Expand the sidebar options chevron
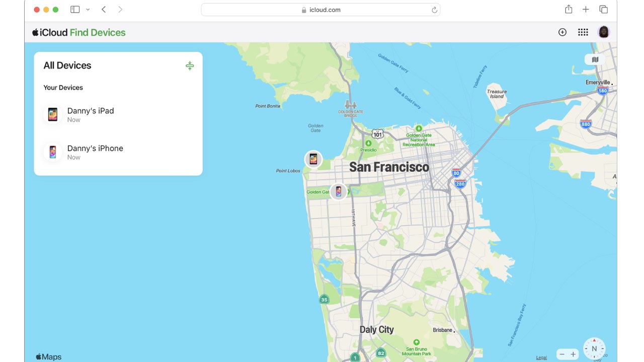Viewport: 644px width, 362px height. coord(88,10)
